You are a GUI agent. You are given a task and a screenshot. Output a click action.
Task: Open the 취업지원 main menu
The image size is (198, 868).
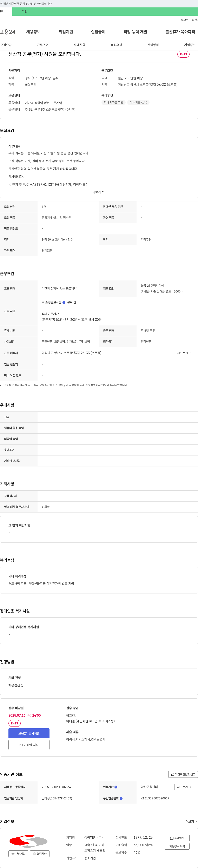[x=66, y=32]
